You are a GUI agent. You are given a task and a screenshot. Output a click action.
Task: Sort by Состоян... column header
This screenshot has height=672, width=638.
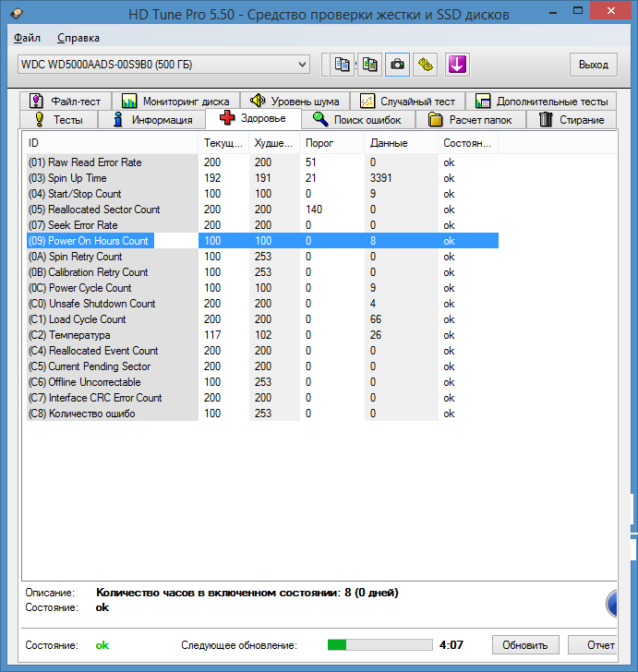[x=468, y=143]
